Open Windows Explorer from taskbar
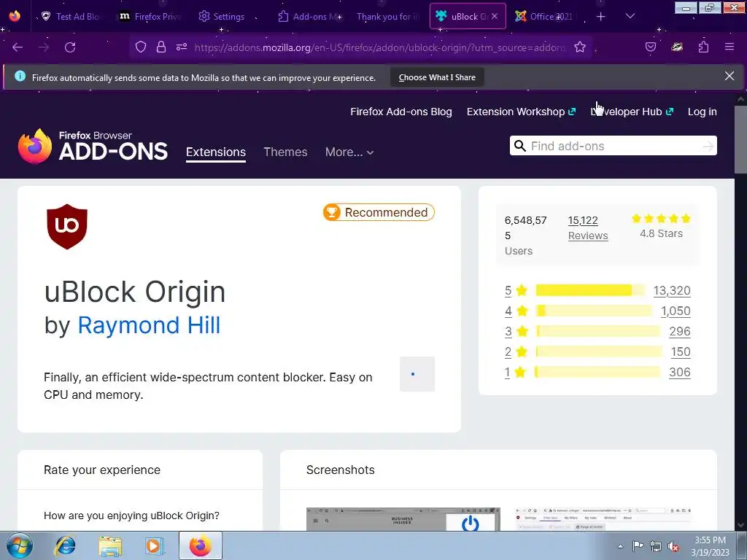The image size is (747, 560). pyautogui.click(x=110, y=545)
